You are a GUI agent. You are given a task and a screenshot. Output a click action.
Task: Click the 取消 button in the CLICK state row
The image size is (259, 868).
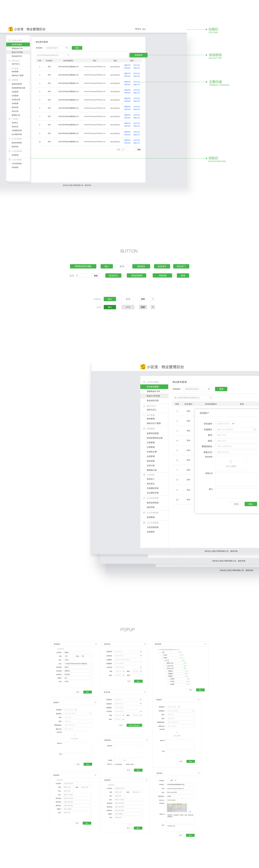pos(128,307)
